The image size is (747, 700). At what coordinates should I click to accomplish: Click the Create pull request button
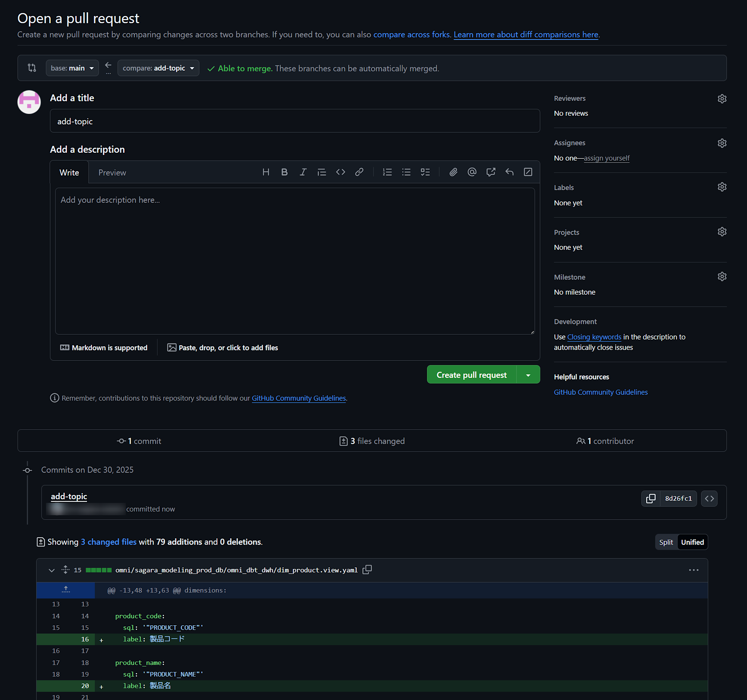click(471, 375)
